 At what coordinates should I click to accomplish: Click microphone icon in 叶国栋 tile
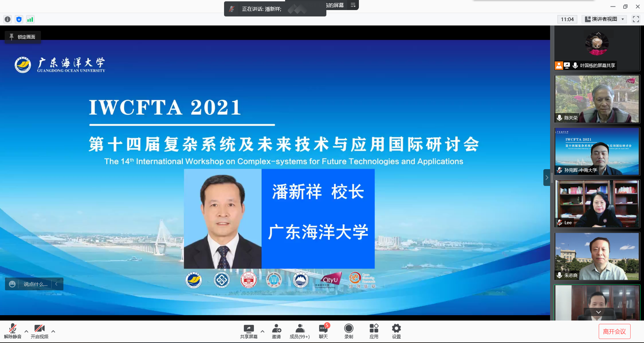[x=575, y=65]
